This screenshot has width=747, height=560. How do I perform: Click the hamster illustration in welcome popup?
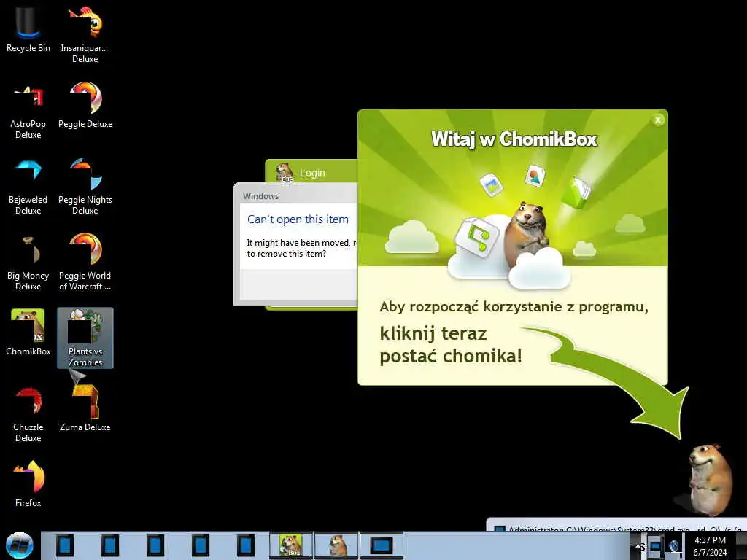point(526,236)
